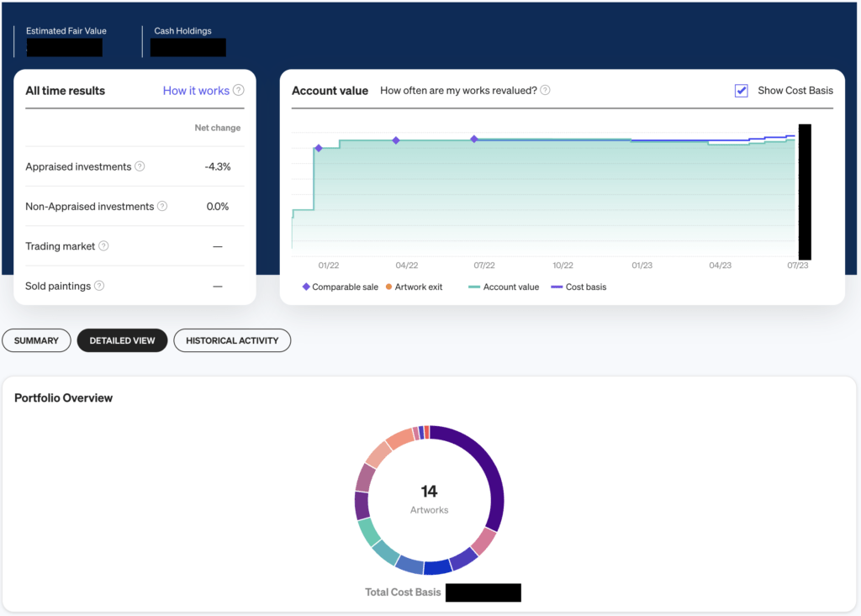Click first comparable sale marker near 01/22

pyautogui.click(x=318, y=148)
